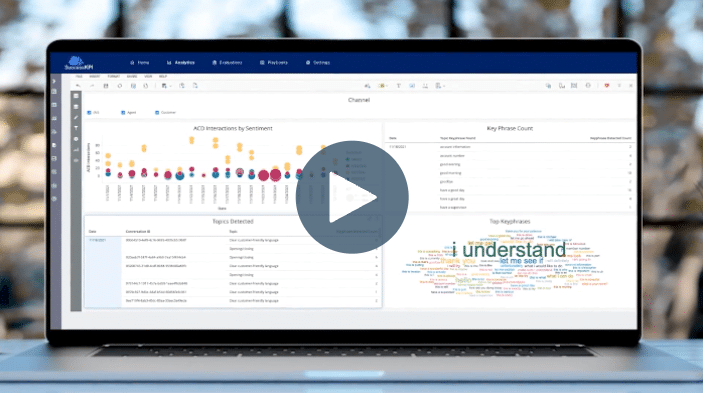
Task: Play the video with the large play button
Action: tap(352, 197)
